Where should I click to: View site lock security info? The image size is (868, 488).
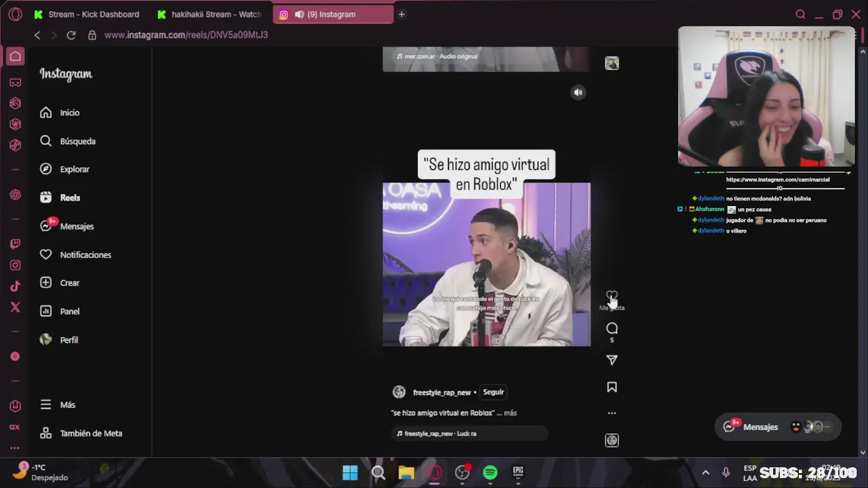point(92,35)
